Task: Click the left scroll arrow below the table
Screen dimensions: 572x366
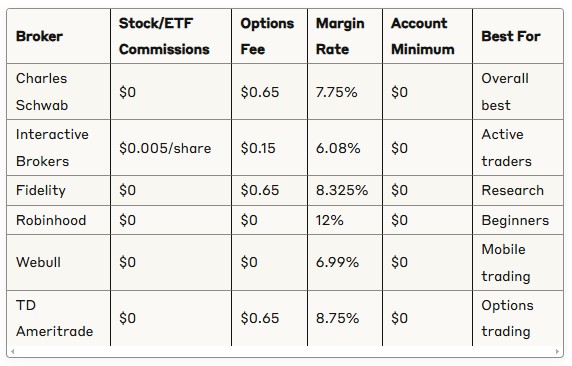Action: 12,352
